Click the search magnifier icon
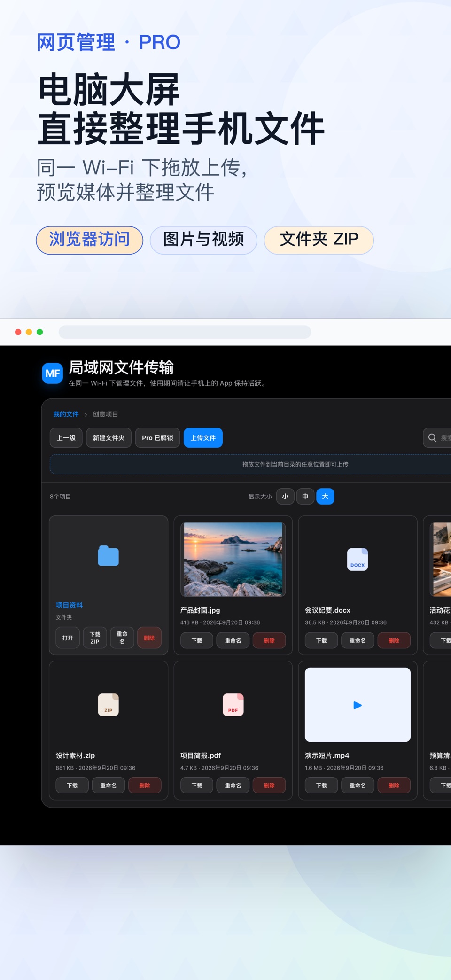451x980 pixels. (x=432, y=438)
